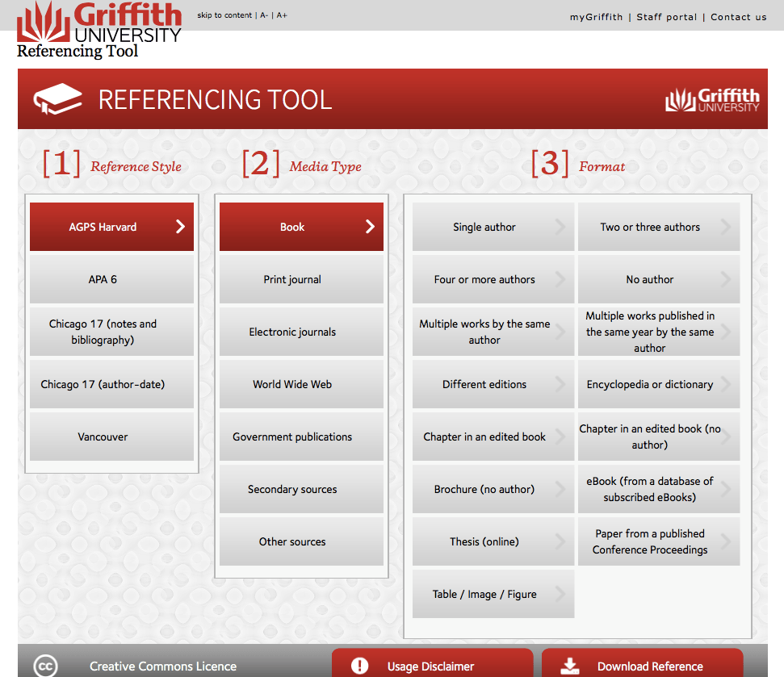Choose Chicago 17 (author-date) style

click(x=111, y=384)
